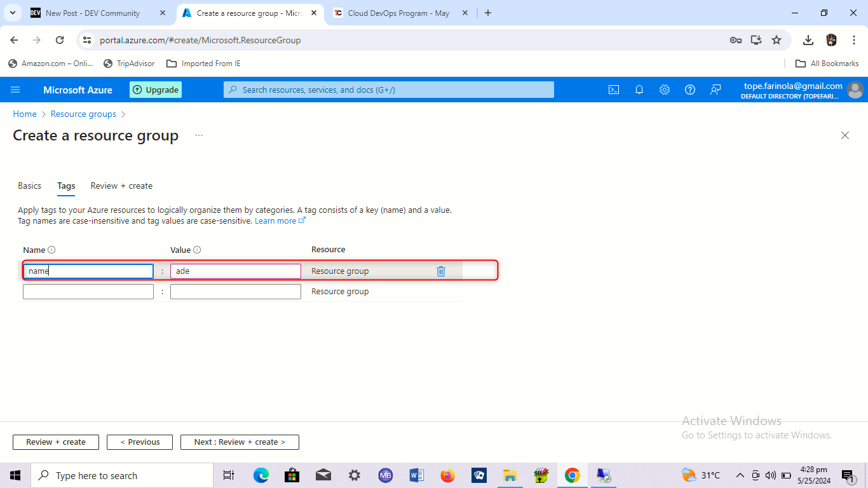The height and width of the screenshot is (488, 868).
Task: Open Resource groups breadcrumb link
Action: [83, 114]
